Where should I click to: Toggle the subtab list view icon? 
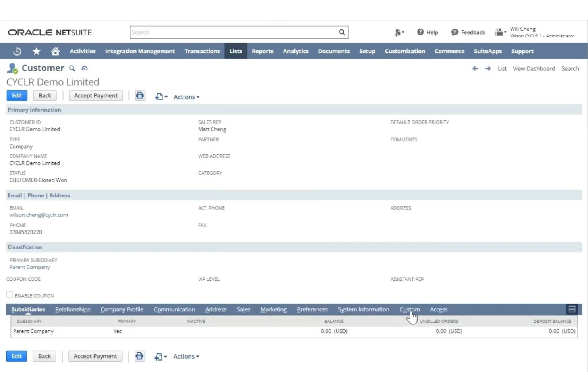click(572, 309)
